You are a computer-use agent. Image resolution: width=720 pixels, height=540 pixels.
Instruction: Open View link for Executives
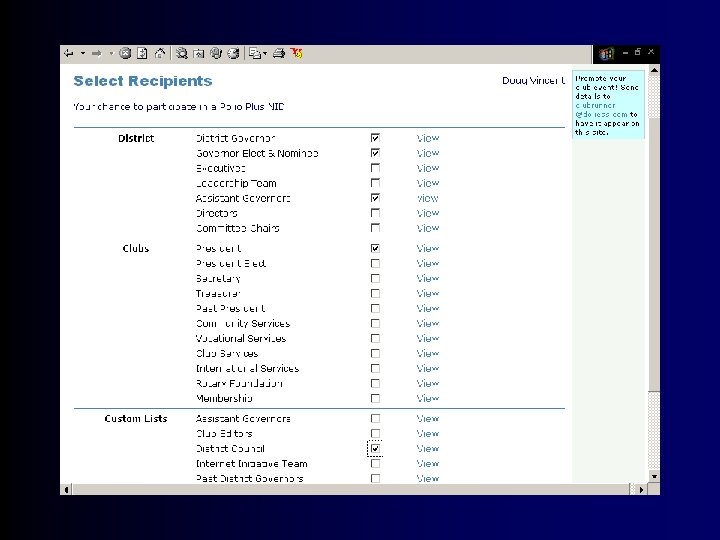[428, 168]
